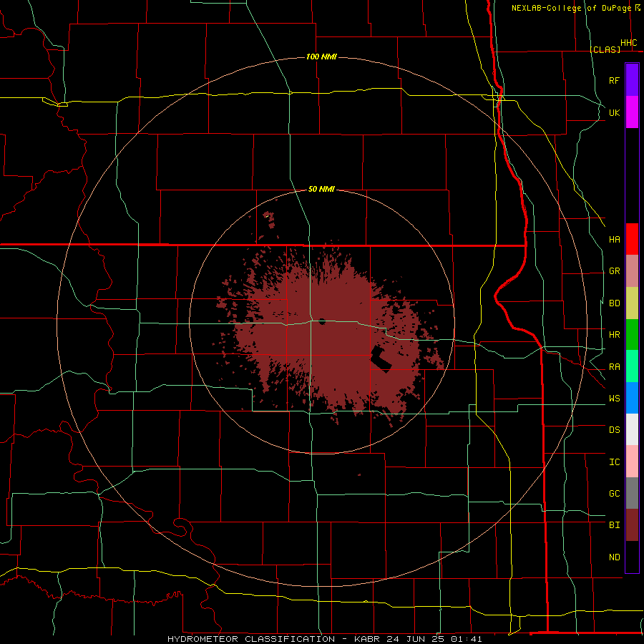Click the BD yellow legend swatch
The image size is (644, 644).
(632, 303)
